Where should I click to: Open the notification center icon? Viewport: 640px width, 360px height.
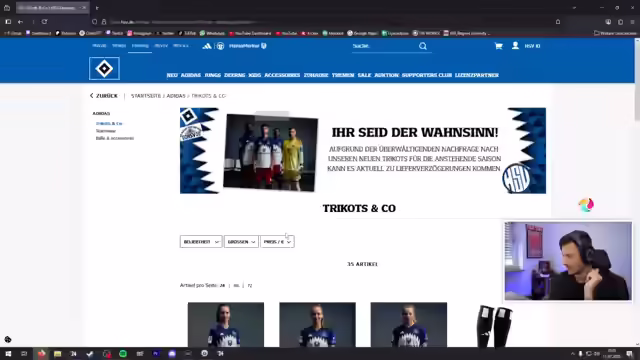(x=629, y=353)
